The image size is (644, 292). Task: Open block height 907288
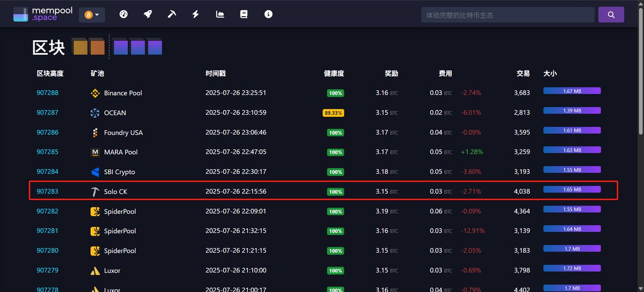click(x=47, y=93)
